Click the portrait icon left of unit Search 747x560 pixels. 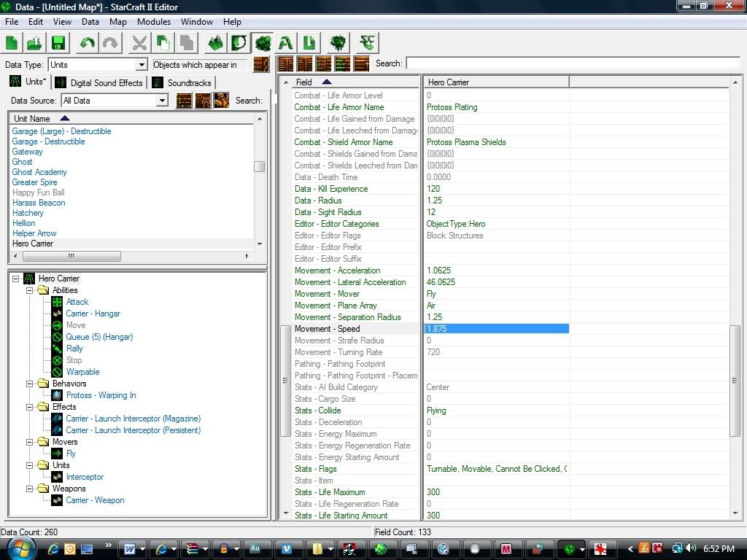pyautogui.click(x=222, y=101)
